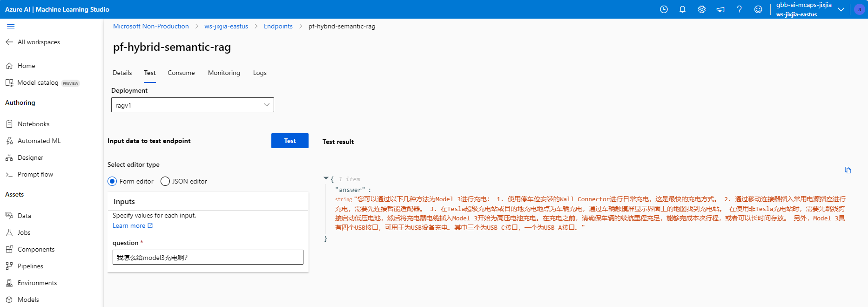868x307 pixels.
Task: Click the blue Test button
Action: tap(290, 141)
